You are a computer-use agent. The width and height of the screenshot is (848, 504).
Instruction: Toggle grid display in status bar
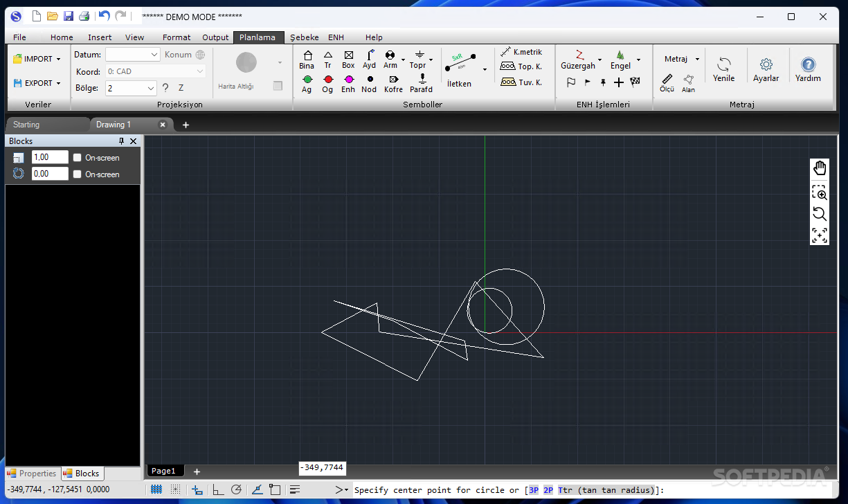pyautogui.click(x=156, y=489)
